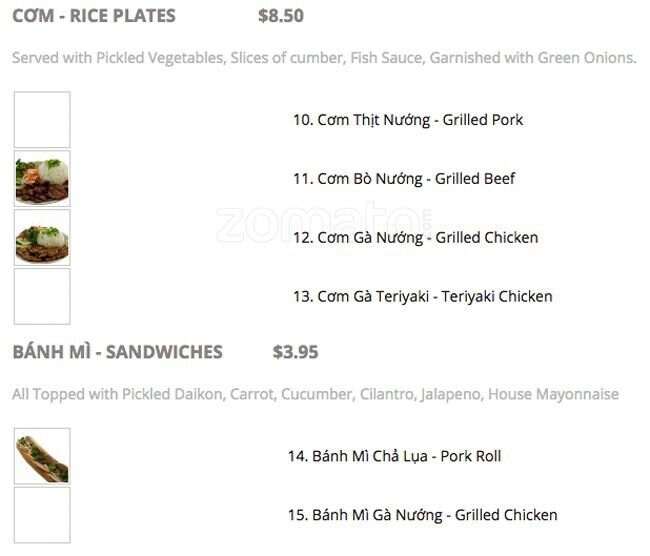Choose item 15 Bánh Mì Gà Nướng
The height and width of the screenshot is (556, 650).
[422, 515]
